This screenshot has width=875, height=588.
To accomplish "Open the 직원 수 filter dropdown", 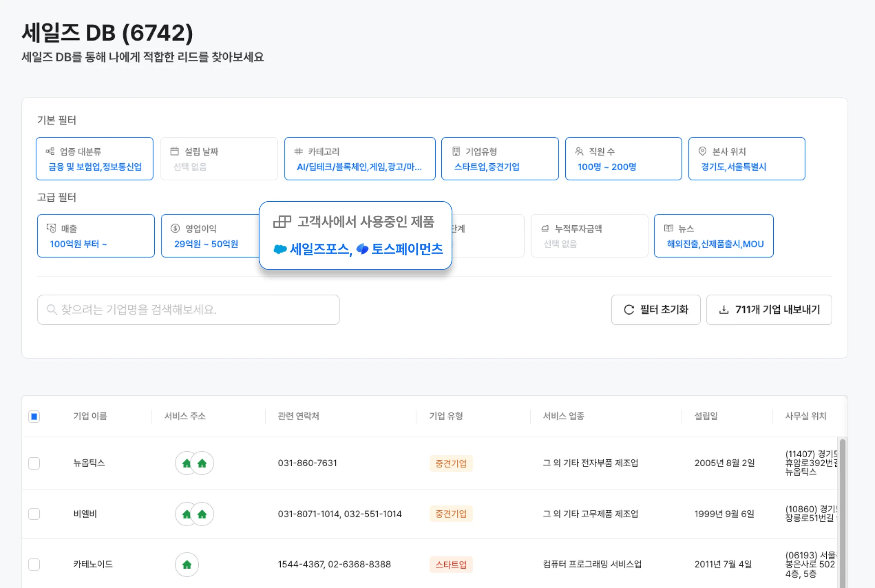I will (x=623, y=159).
